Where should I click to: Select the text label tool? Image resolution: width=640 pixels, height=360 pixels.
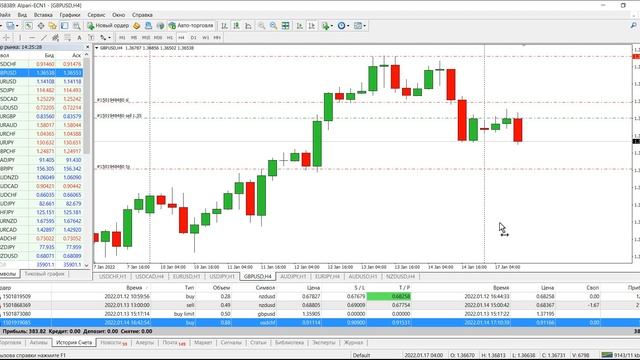pyautogui.click(x=91, y=38)
